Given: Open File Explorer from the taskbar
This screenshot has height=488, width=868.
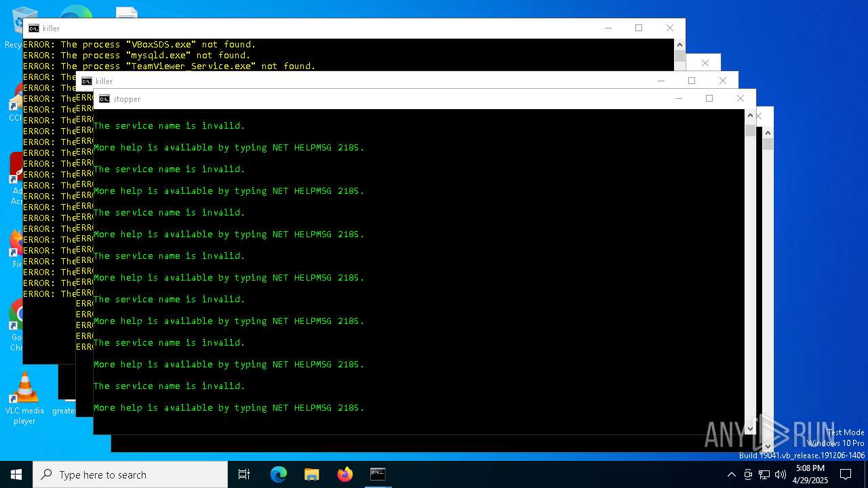Looking at the screenshot, I should coord(312,474).
